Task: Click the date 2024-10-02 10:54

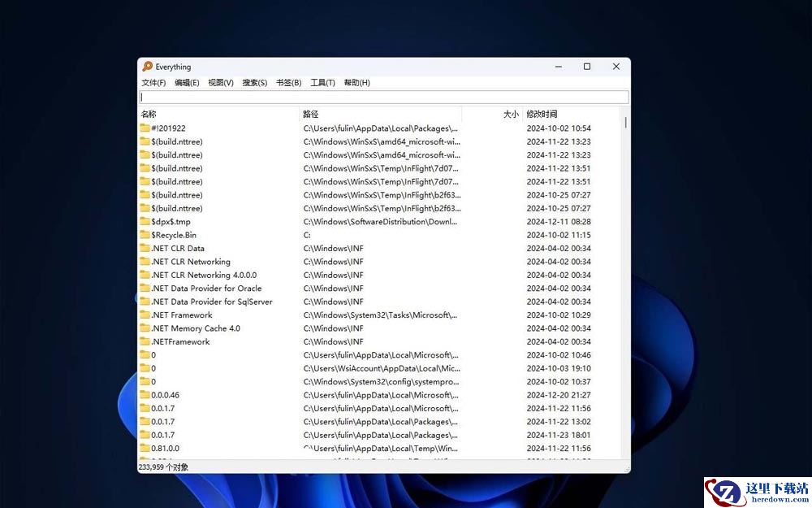Action: pos(559,128)
